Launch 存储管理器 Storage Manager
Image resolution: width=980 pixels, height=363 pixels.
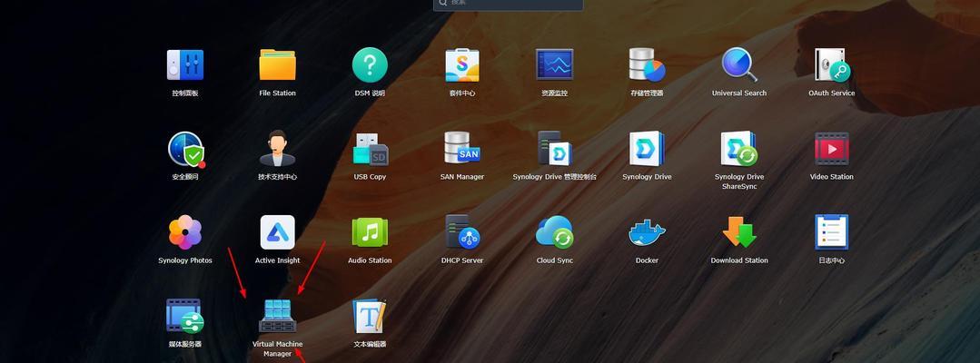click(647, 65)
